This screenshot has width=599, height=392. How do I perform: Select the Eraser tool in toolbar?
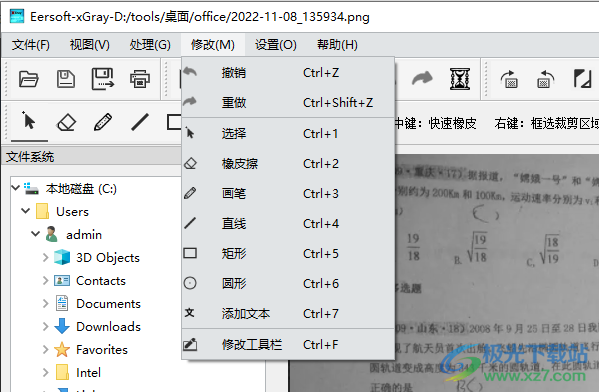66,123
